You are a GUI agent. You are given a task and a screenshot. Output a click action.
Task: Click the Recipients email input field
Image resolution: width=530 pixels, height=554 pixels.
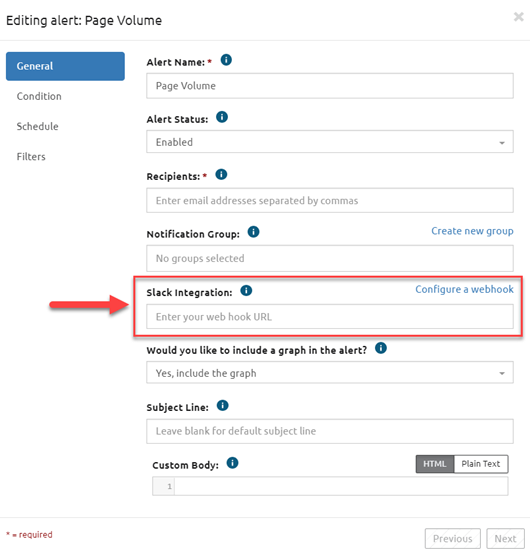click(330, 200)
